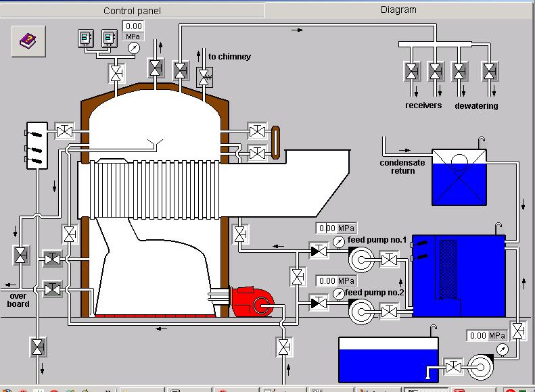The width and height of the screenshot is (535, 392).
Task: Click the condensate return tank
Action: pos(459,176)
